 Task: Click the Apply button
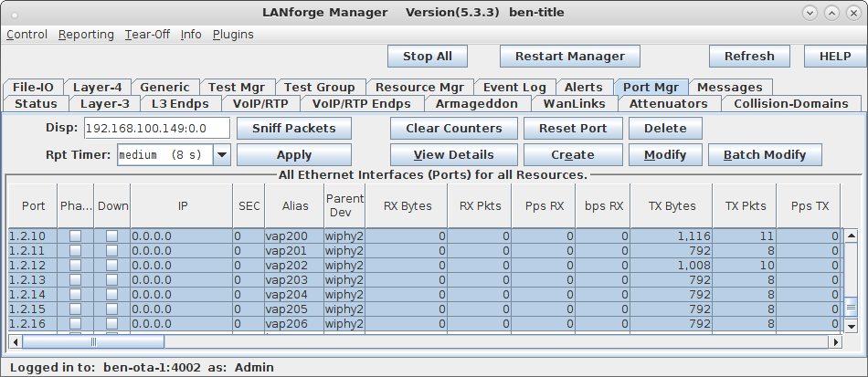click(294, 155)
